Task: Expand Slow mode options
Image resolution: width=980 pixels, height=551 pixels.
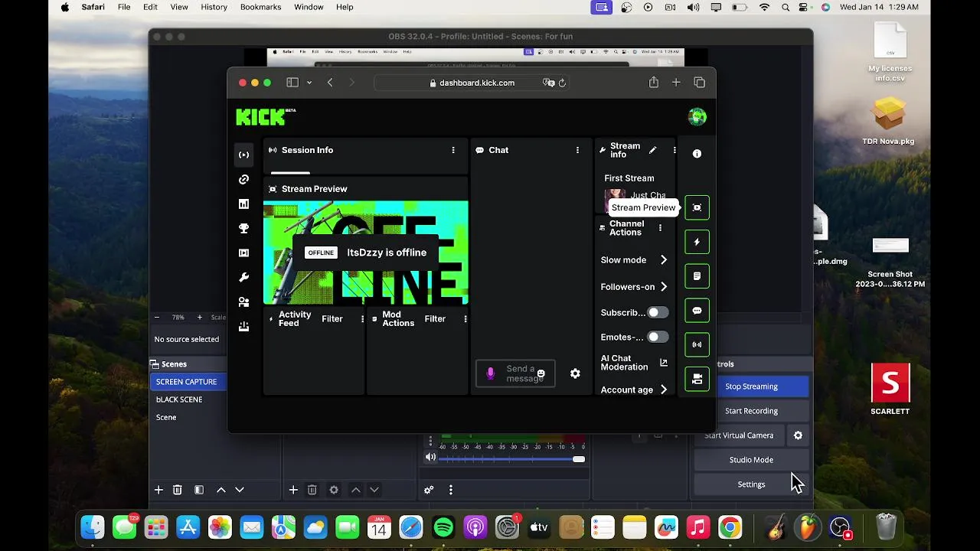Action: [x=664, y=260]
